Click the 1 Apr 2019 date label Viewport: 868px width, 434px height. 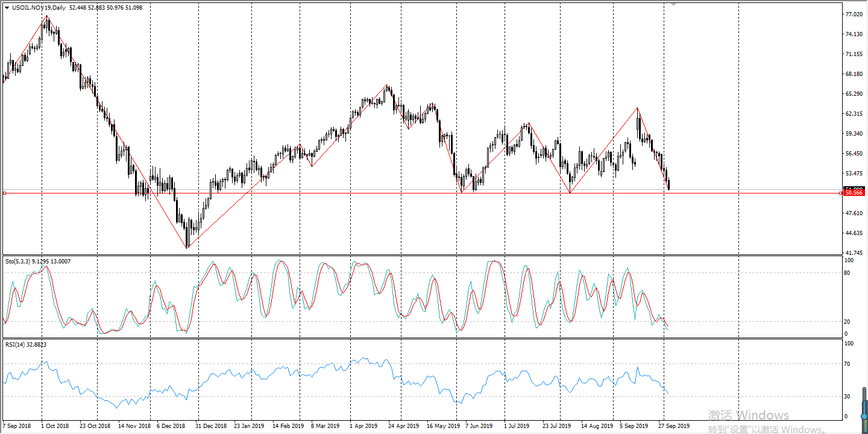tap(363, 426)
